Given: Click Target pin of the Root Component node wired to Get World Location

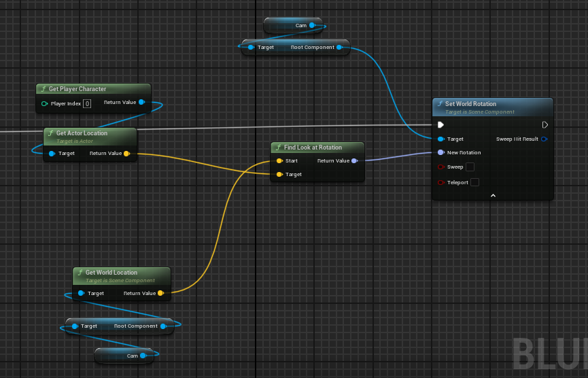Looking at the screenshot, I should pos(75,326).
